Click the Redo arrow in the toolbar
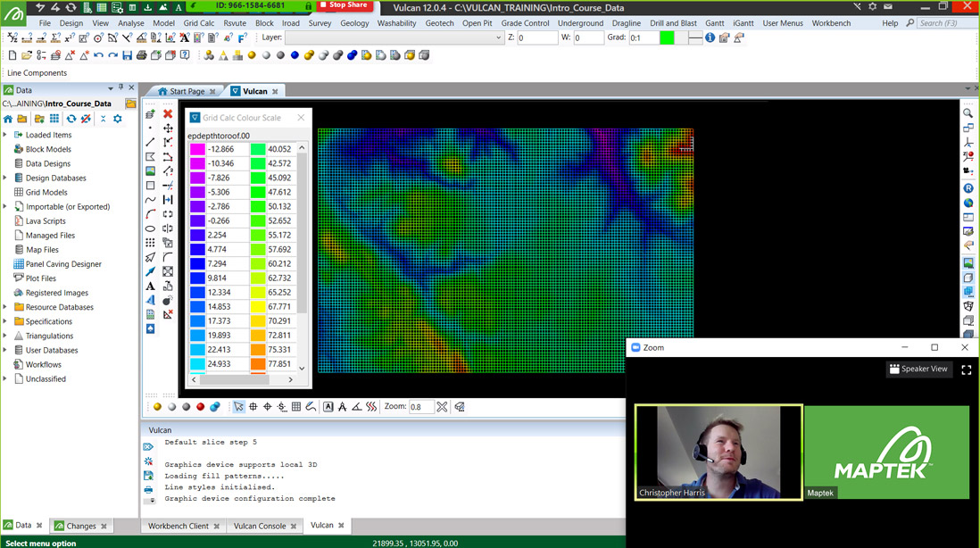This screenshot has width=980, height=548. click(113, 55)
